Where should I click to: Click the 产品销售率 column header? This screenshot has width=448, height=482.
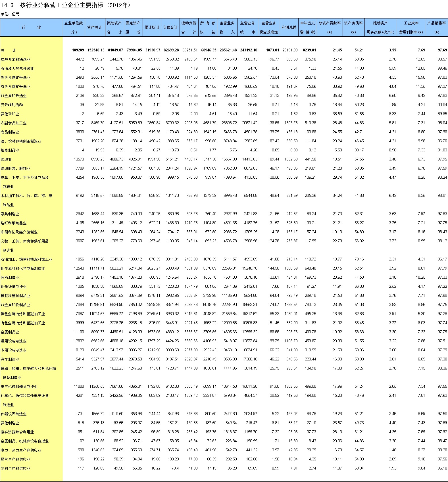pos(437,27)
